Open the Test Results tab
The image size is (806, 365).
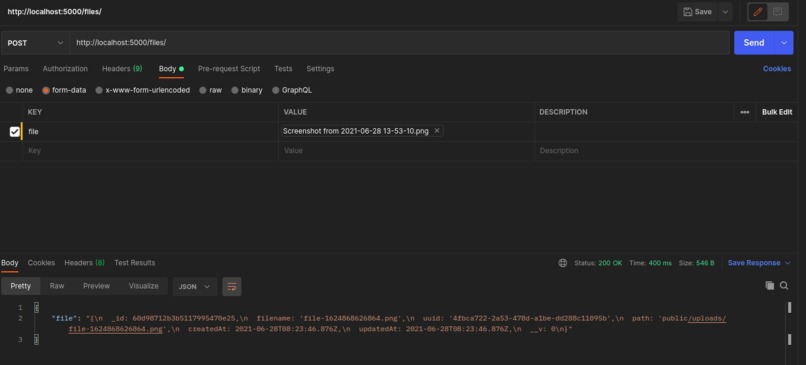tap(135, 263)
